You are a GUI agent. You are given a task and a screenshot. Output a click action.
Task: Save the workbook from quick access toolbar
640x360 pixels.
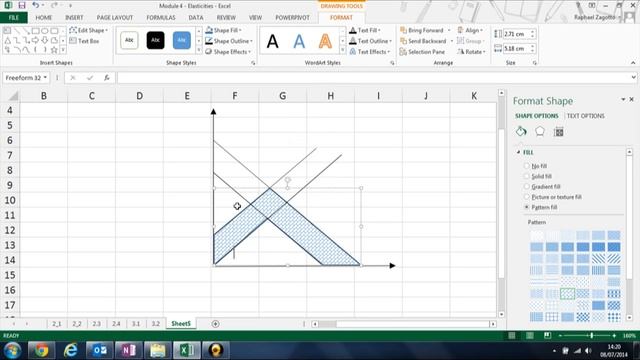[x=22, y=5]
